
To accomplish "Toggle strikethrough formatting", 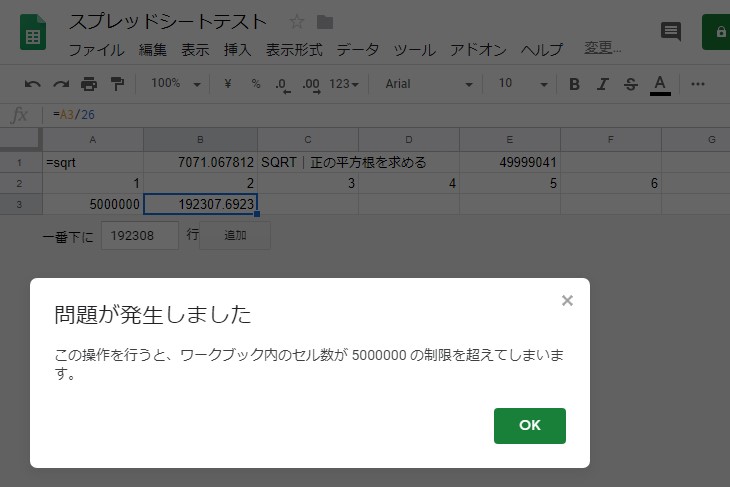I will point(630,84).
